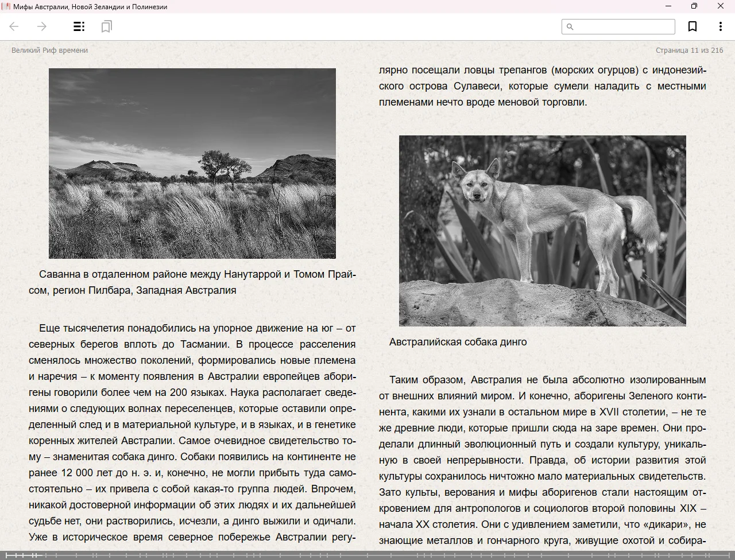Minimize the reader window
Viewport: 735px width, 560px height.
coord(668,6)
